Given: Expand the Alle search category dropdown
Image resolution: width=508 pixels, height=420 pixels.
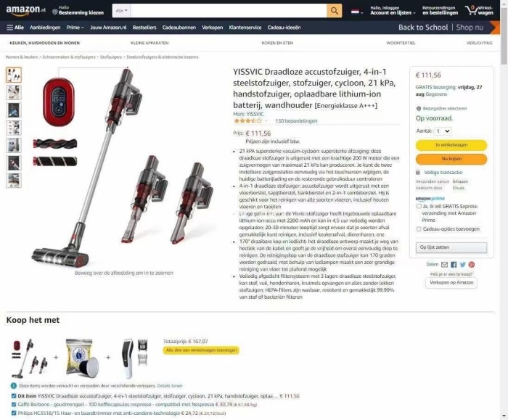Looking at the screenshot, I should point(121,11).
